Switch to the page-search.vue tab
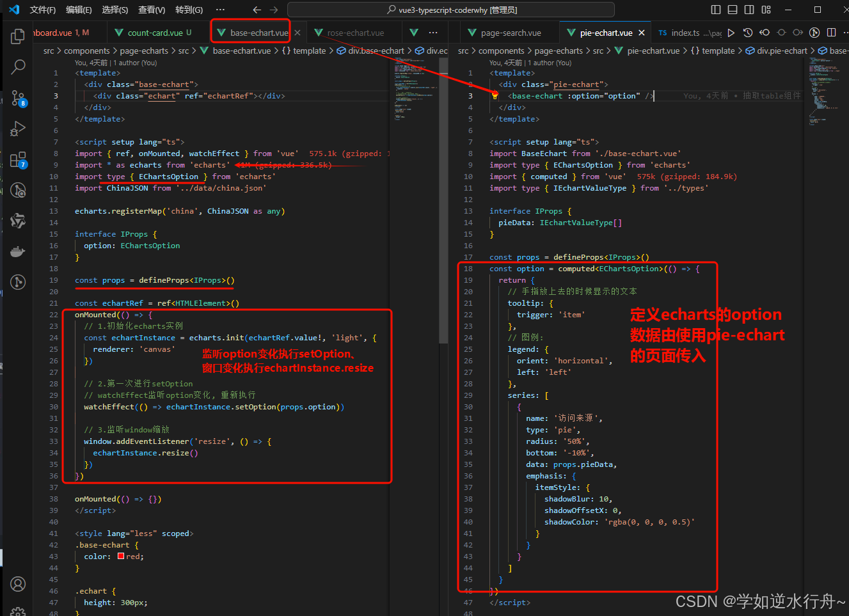This screenshot has width=849, height=616. (511, 33)
